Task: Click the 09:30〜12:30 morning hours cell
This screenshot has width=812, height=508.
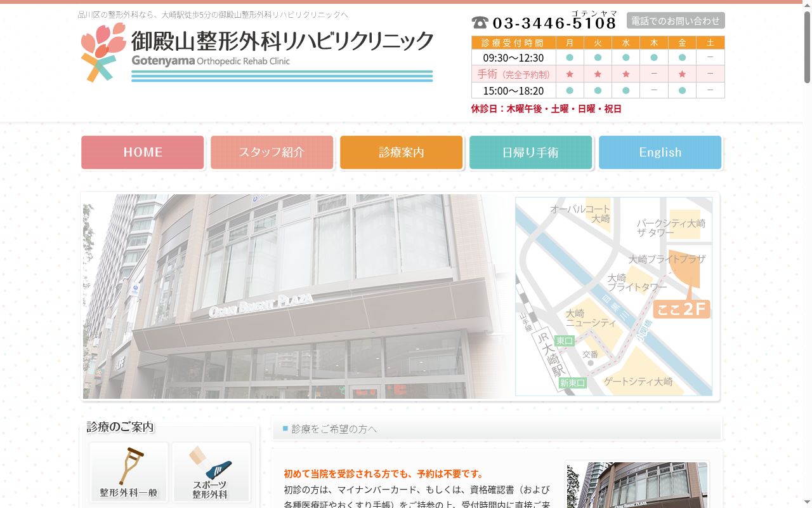Action: click(514, 58)
